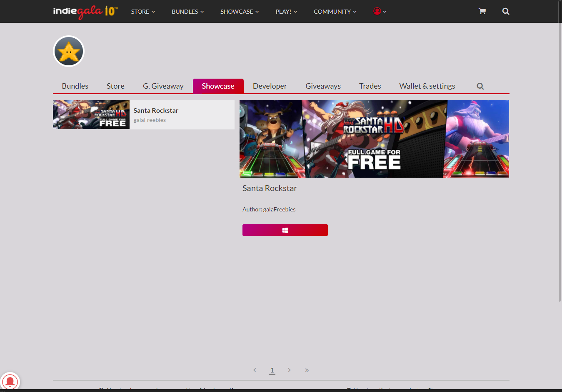Click the profile tab search magnifier
562x392 pixels.
[480, 86]
